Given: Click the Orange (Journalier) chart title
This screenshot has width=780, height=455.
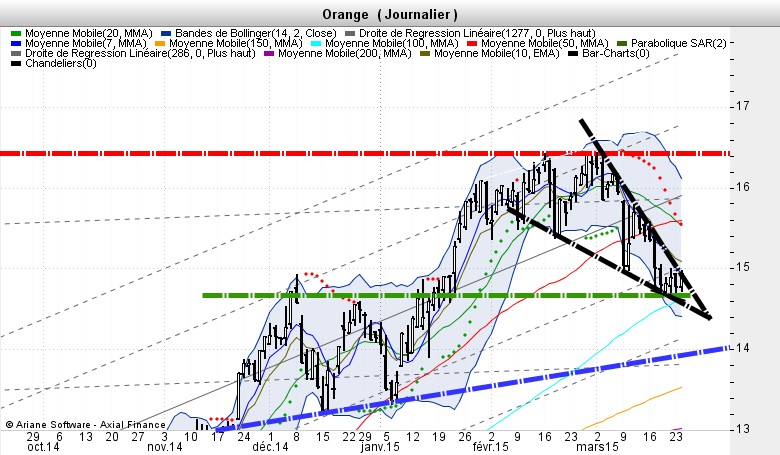Looking at the screenshot, I should click(390, 14).
